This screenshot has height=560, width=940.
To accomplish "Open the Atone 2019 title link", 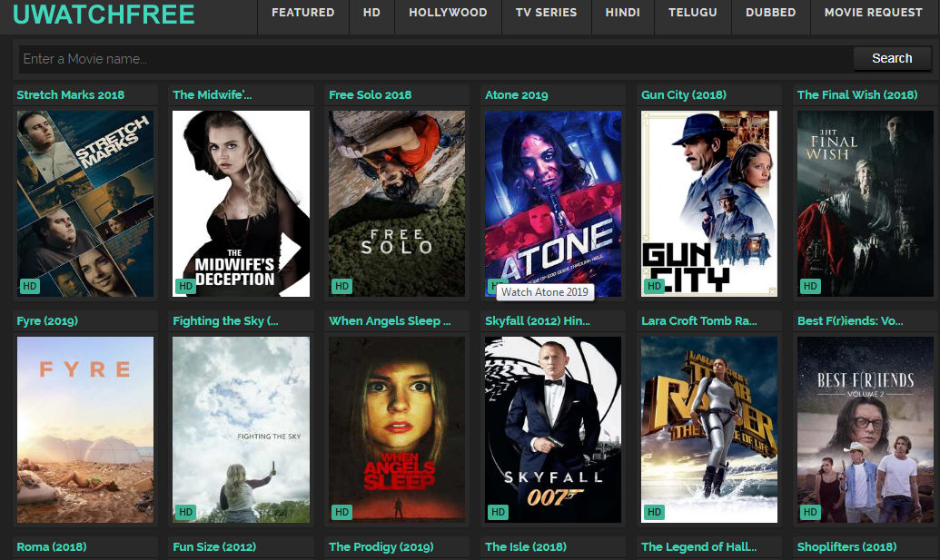I will pyautogui.click(x=516, y=94).
